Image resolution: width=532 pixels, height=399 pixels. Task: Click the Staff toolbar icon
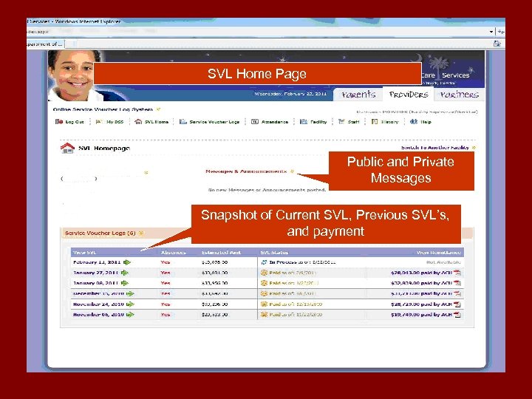[x=341, y=121]
